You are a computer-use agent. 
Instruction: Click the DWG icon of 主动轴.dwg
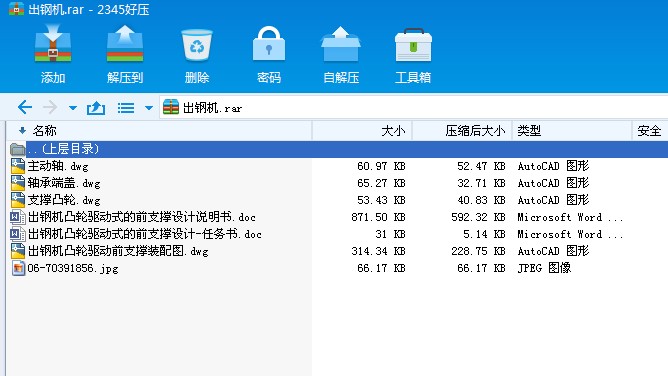(17, 166)
